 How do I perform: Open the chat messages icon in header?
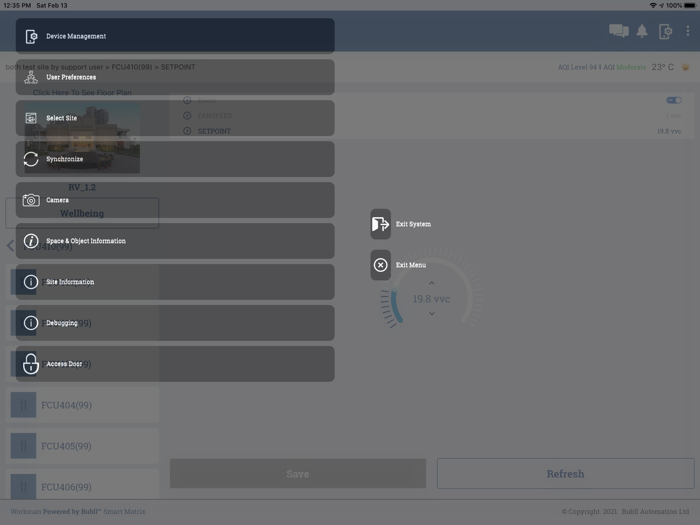[x=619, y=31]
